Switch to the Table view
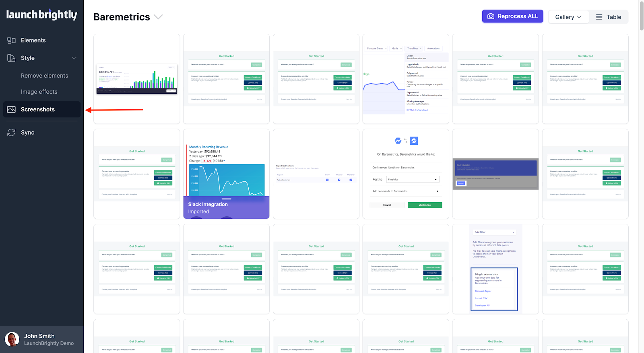This screenshot has height=353, width=644. click(x=608, y=17)
